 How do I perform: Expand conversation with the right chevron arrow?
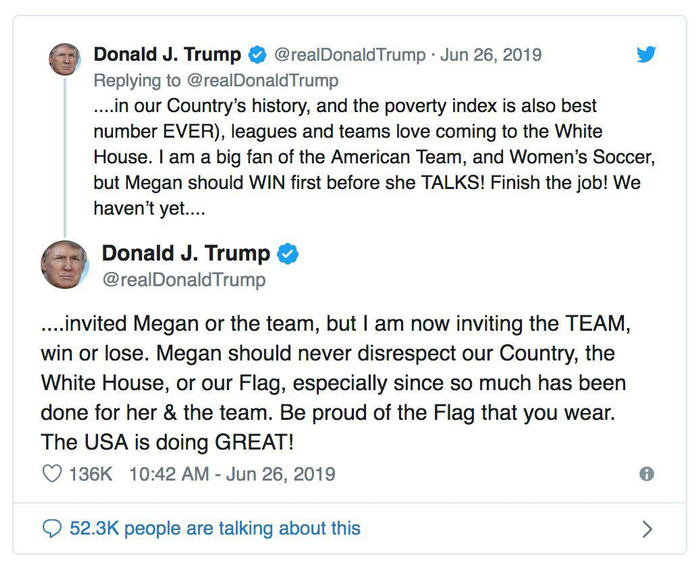point(647,529)
